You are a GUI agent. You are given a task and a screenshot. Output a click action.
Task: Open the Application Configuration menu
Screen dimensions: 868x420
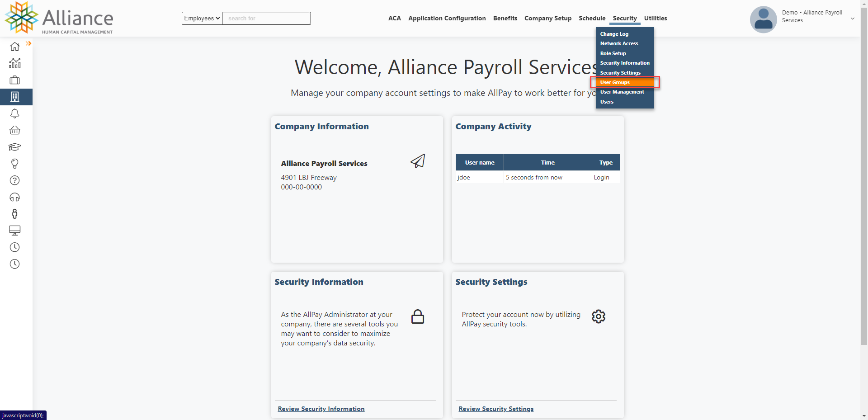[447, 18]
